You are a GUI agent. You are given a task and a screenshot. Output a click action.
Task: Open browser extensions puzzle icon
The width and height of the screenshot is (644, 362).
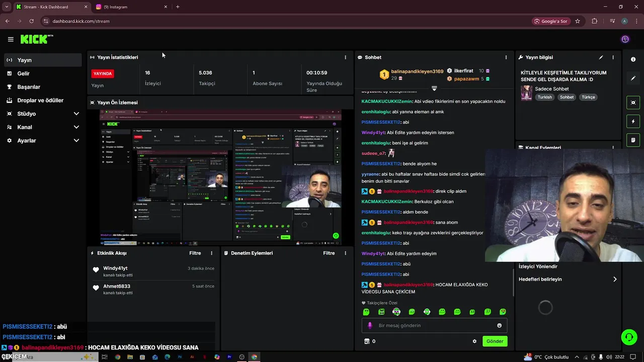(x=595, y=21)
